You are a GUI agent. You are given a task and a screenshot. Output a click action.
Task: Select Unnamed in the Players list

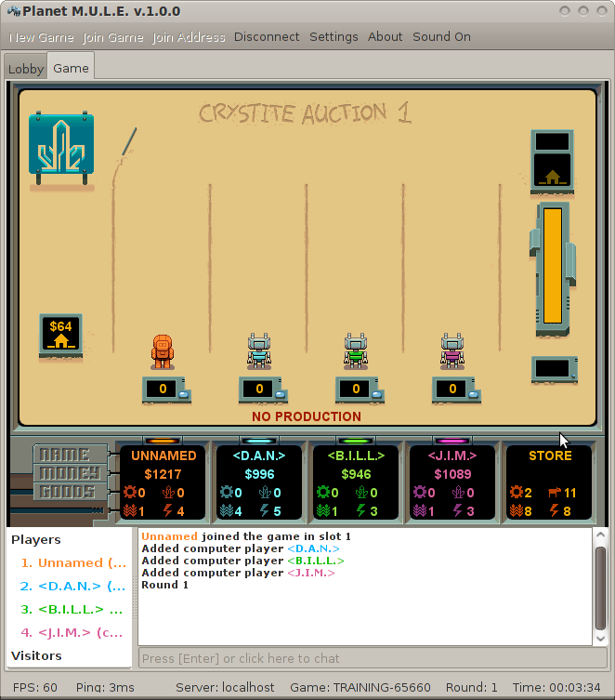tap(73, 563)
